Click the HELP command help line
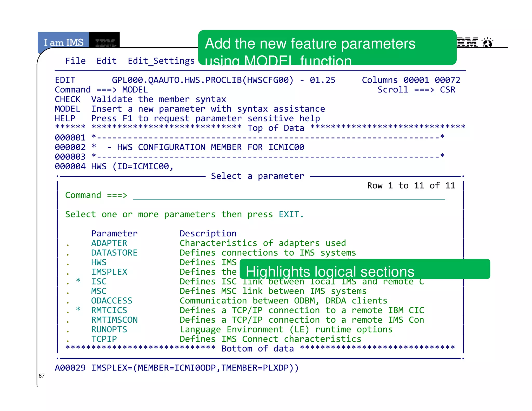Viewport: 532px width, 411px height. (x=187, y=118)
